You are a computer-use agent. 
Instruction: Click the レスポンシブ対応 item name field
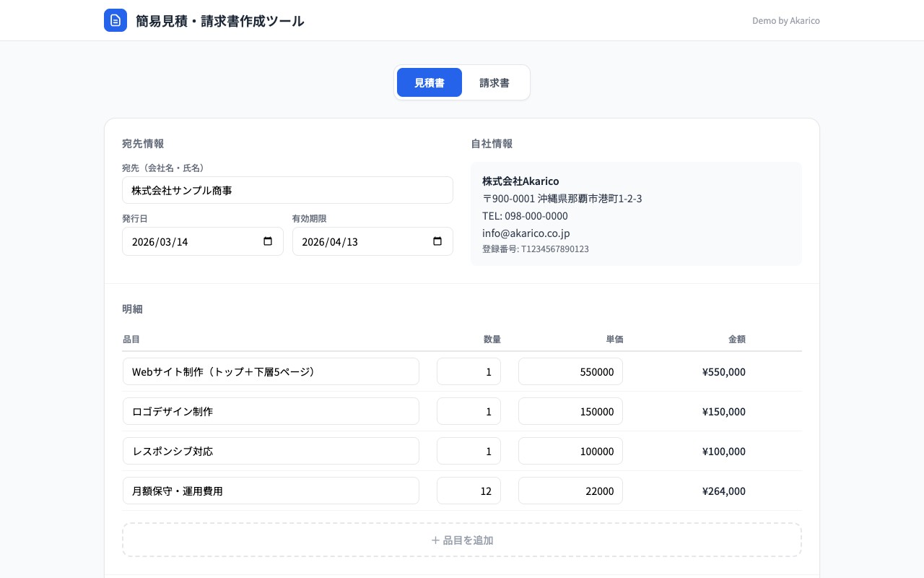point(271,450)
